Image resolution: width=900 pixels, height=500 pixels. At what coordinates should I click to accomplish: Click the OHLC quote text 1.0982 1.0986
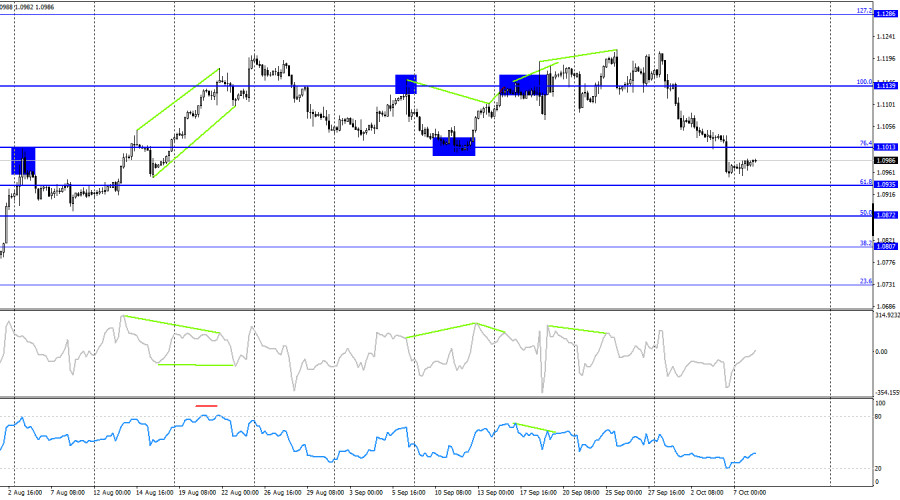[34, 7]
